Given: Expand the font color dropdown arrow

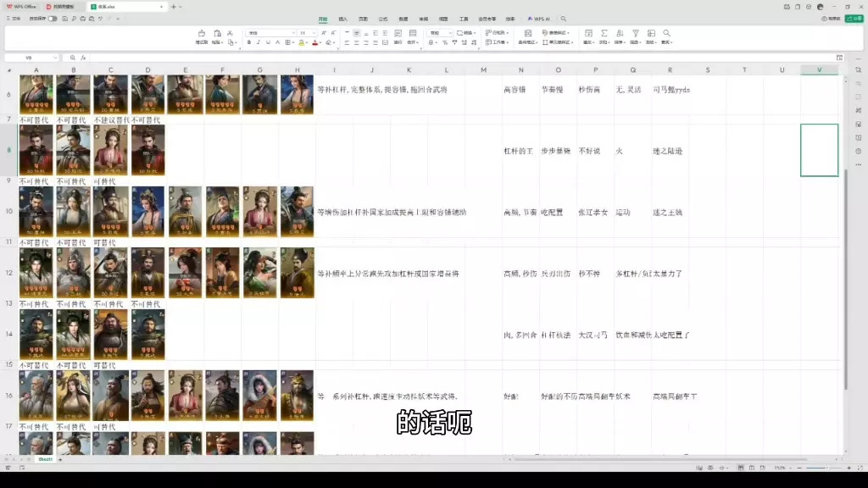Looking at the screenshot, I should 320,42.
